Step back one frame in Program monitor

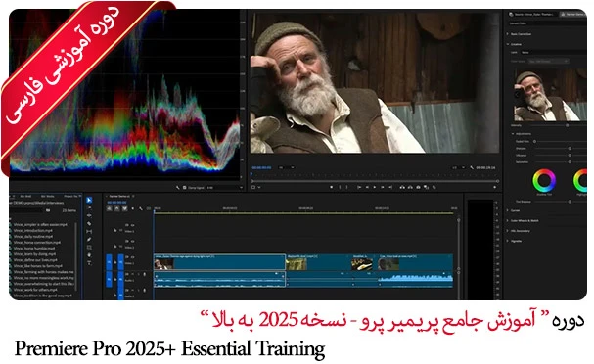[x=367, y=187]
